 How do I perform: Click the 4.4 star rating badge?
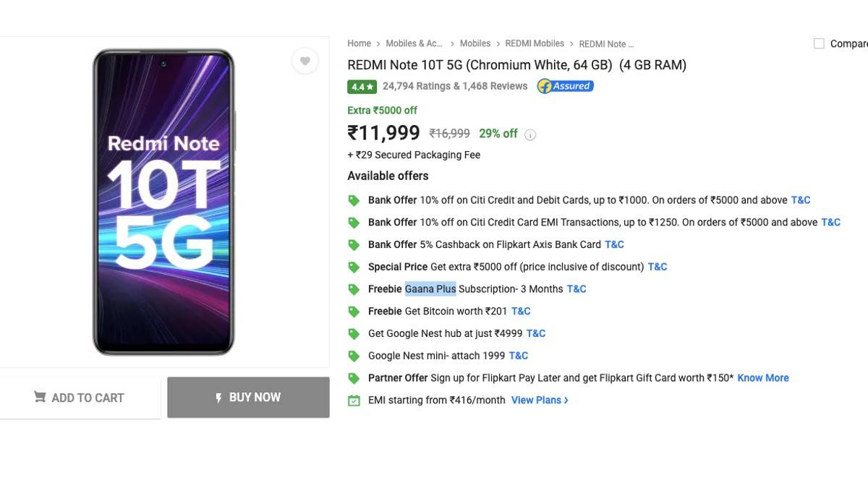(x=362, y=85)
